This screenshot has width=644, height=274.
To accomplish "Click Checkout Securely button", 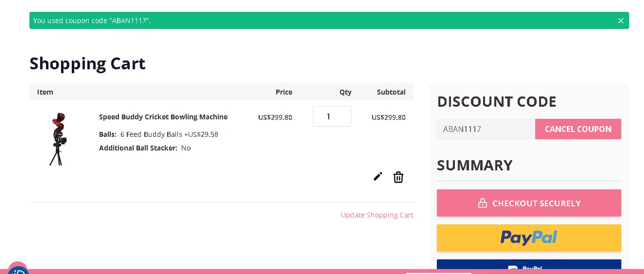I will pos(529,203).
